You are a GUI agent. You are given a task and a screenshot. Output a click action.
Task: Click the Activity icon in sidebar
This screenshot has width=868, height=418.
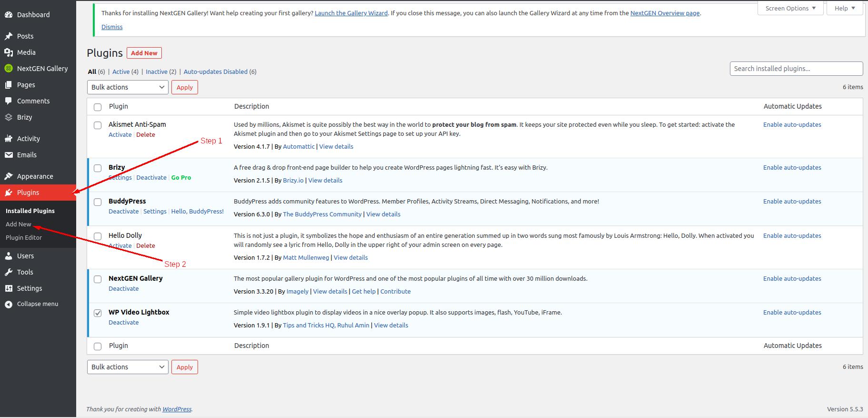click(x=9, y=139)
